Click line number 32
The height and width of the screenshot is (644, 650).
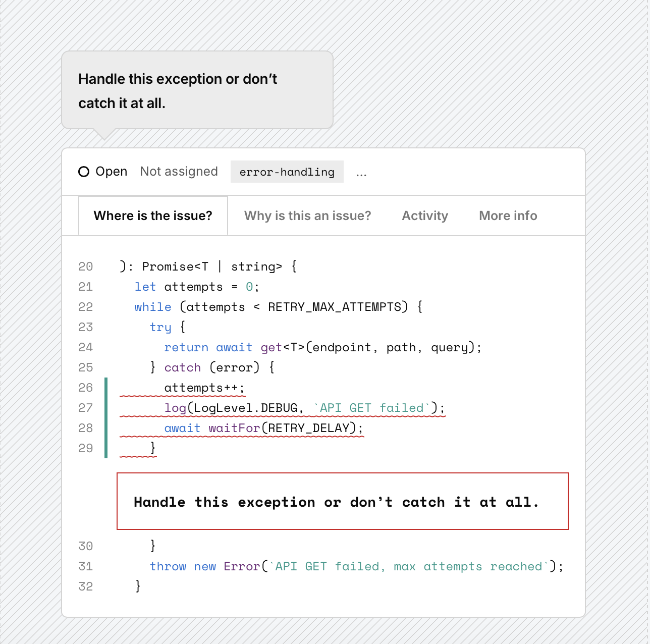[x=86, y=586]
